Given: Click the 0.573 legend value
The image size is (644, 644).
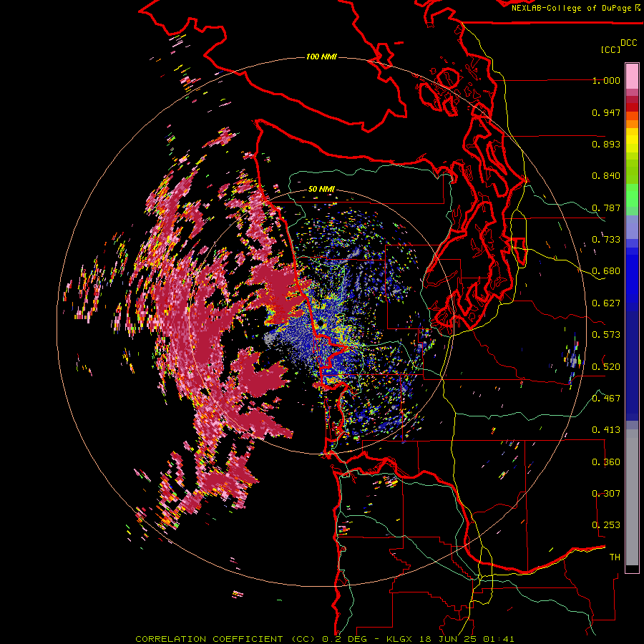Looking at the screenshot, I should coord(606,335).
